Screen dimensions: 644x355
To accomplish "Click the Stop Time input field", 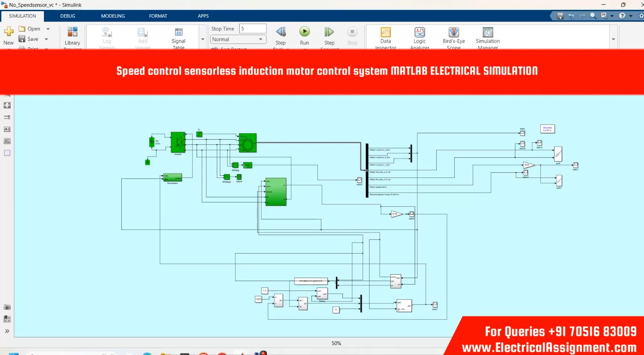I will point(253,29).
